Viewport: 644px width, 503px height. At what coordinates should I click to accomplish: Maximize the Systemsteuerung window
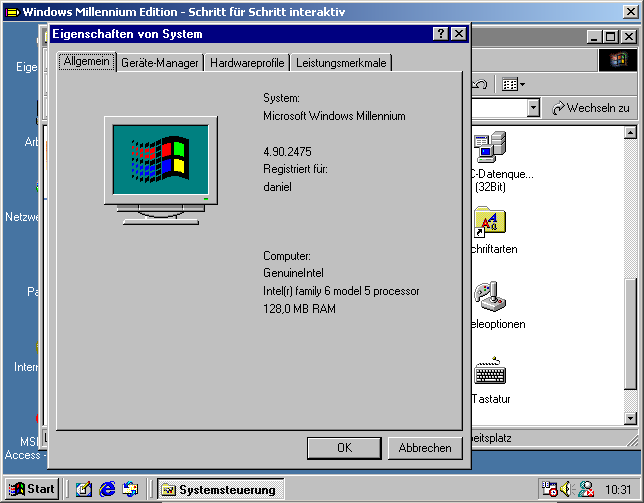pyautogui.click(x=610, y=37)
